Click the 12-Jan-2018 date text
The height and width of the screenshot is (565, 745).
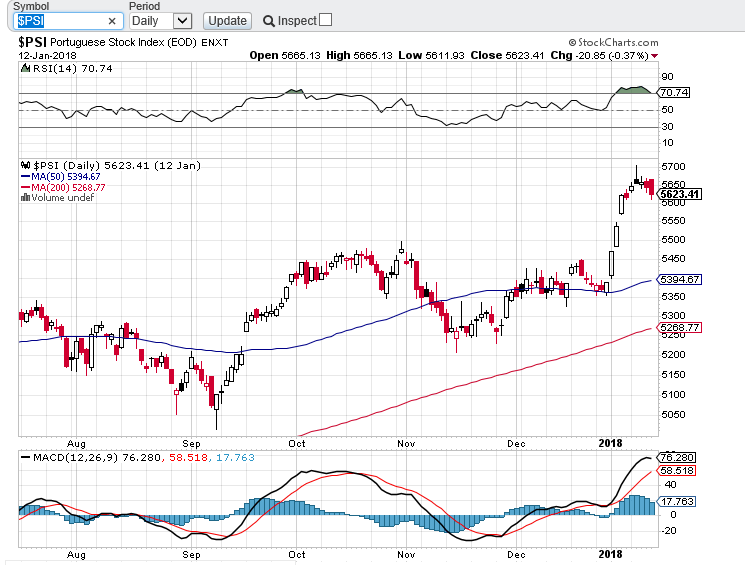click(x=48, y=56)
